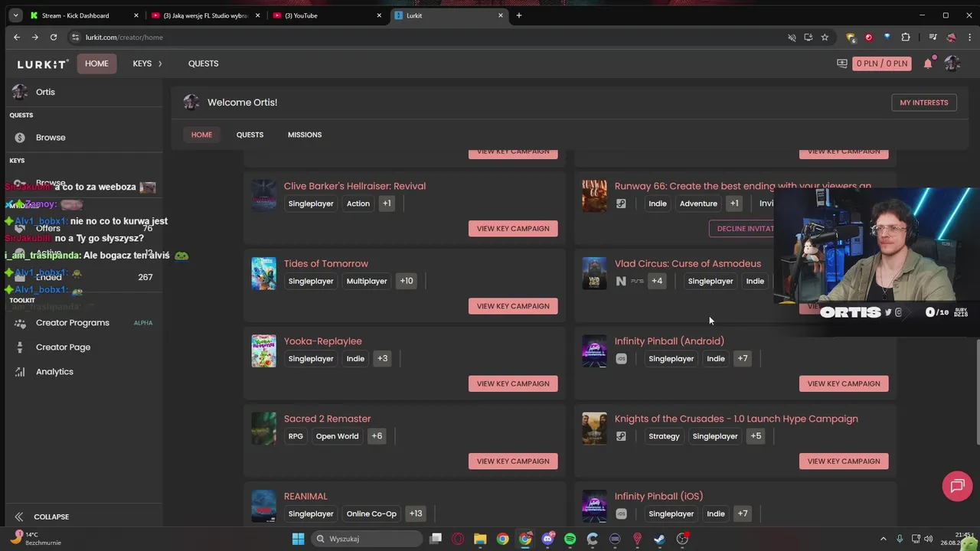Bookmark this page with the star icon
This screenshot has height=551, width=980.
point(825,37)
